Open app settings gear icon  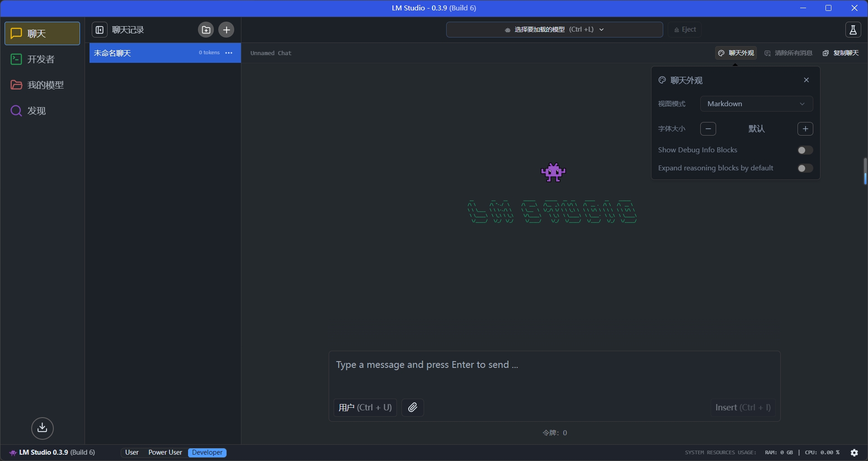[854, 452]
